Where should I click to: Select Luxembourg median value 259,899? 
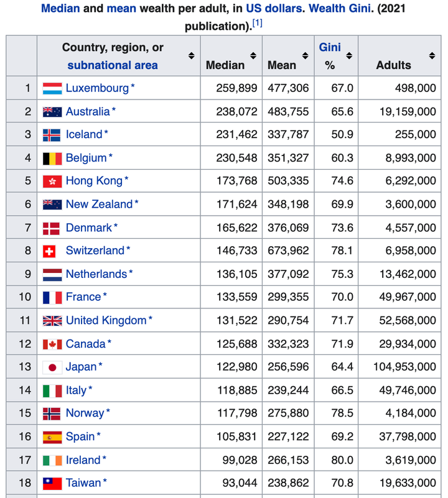click(236, 88)
